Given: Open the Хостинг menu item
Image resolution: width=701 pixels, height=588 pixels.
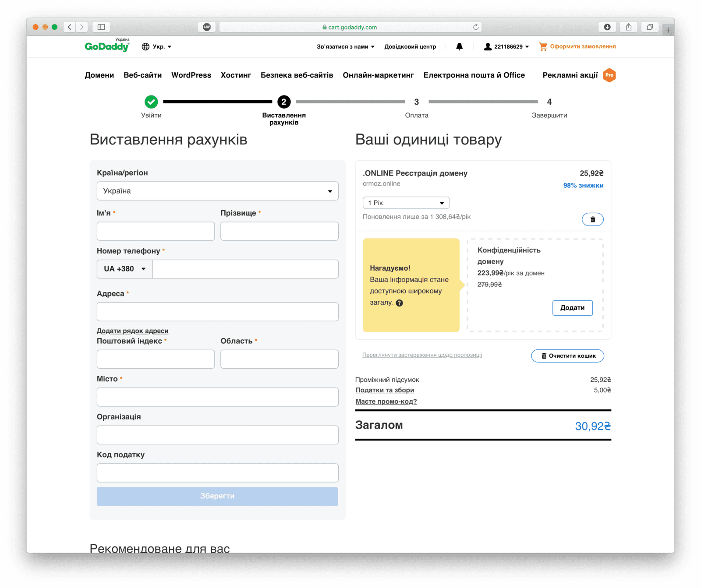Looking at the screenshot, I should click(x=236, y=75).
